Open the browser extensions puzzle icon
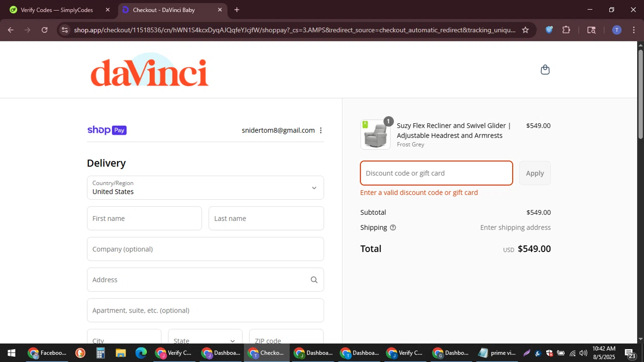Screen dimensions: 644x362 (566, 30)
